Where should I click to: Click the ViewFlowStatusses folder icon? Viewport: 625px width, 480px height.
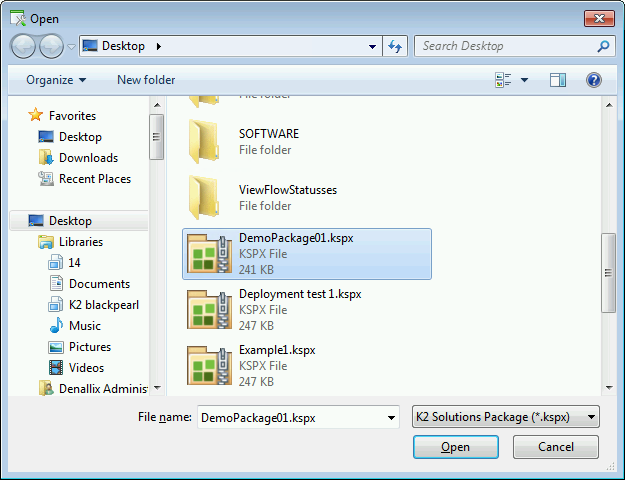coord(203,198)
